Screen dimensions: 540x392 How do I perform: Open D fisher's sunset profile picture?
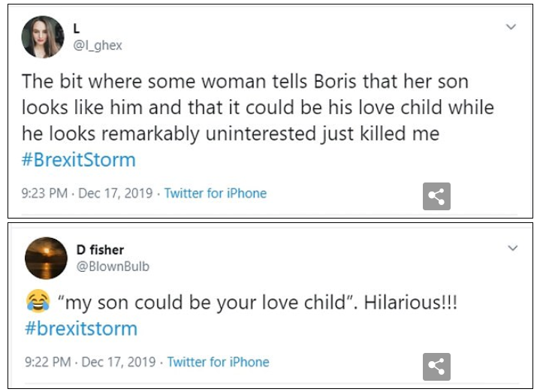tap(46, 258)
